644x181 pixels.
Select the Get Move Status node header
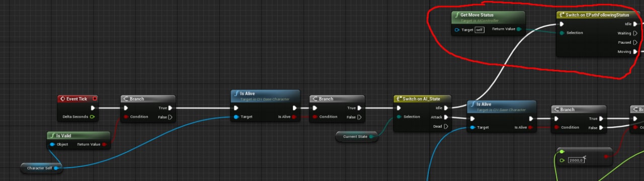coord(488,17)
